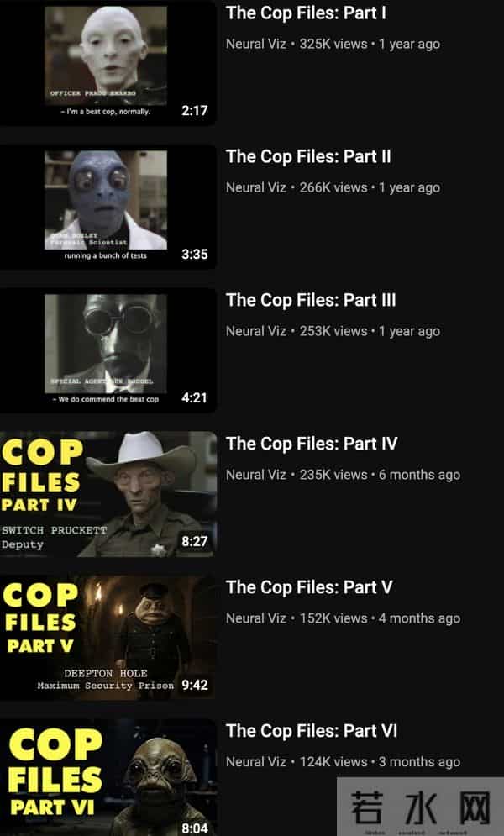Click the 9:42 duration badge
The image size is (504, 836).
click(x=195, y=685)
